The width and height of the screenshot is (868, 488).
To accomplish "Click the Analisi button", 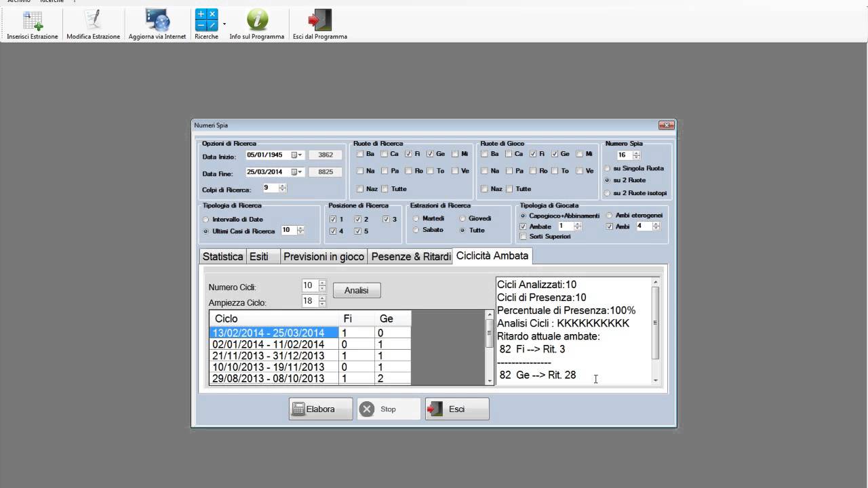I will point(357,290).
